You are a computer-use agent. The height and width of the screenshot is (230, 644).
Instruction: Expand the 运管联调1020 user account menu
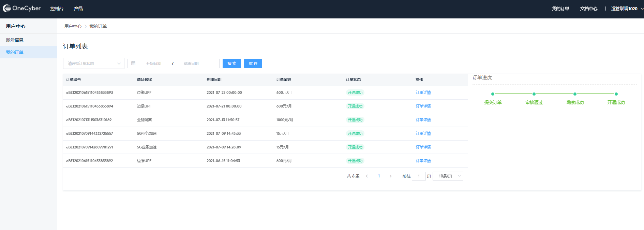(627, 9)
